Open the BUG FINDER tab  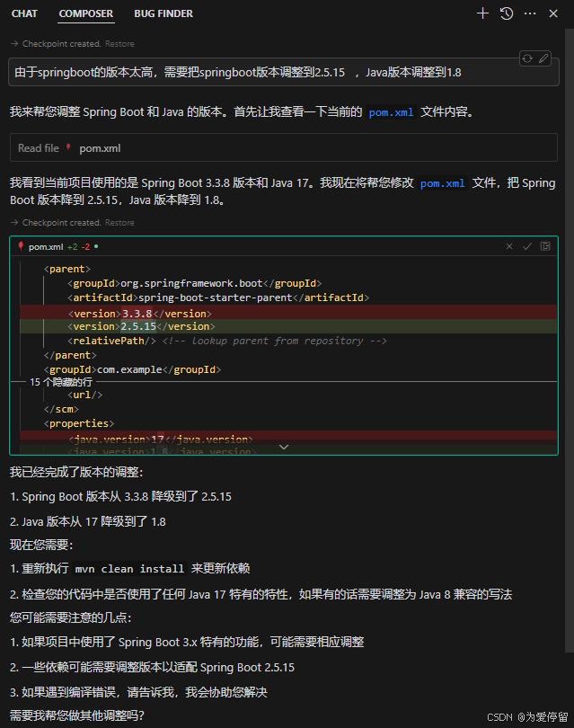point(163,13)
